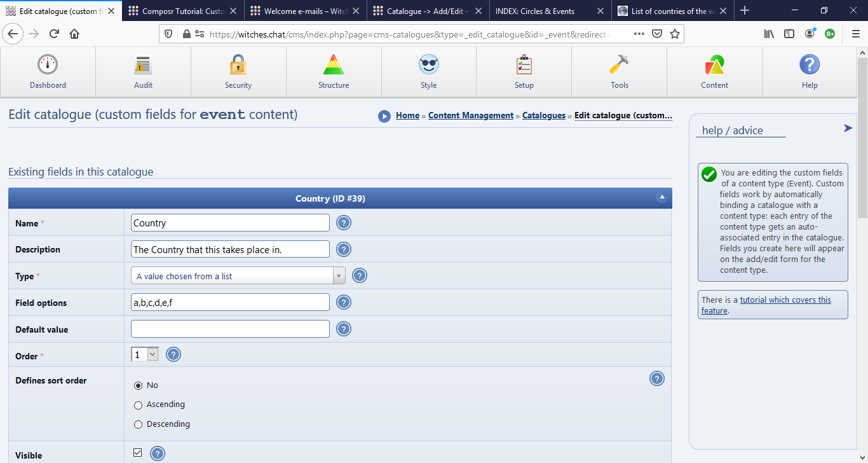Go to the Security padlock section
Screen dimensions: 868x463
pyautogui.click(x=238, y=72)
